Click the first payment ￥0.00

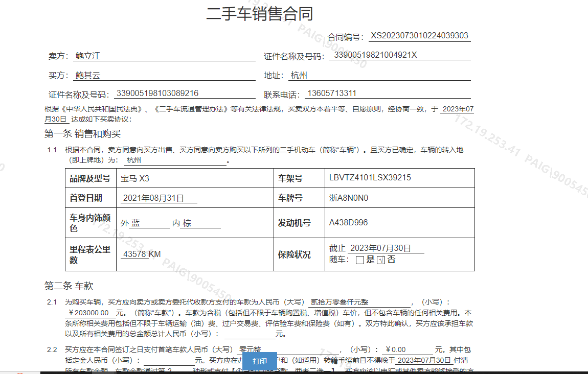[x=396, y=349]
